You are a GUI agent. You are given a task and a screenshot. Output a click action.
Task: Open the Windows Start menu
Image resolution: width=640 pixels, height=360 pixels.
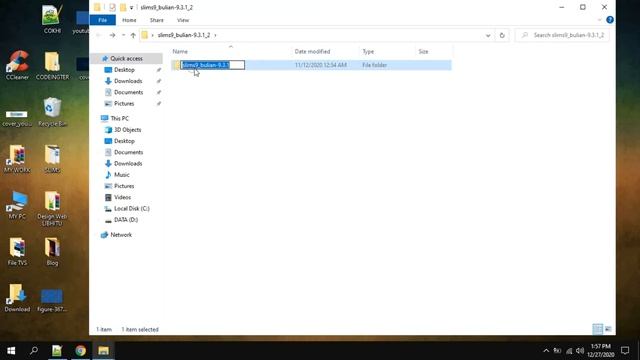pyautogui.click(x=11, y=351)
